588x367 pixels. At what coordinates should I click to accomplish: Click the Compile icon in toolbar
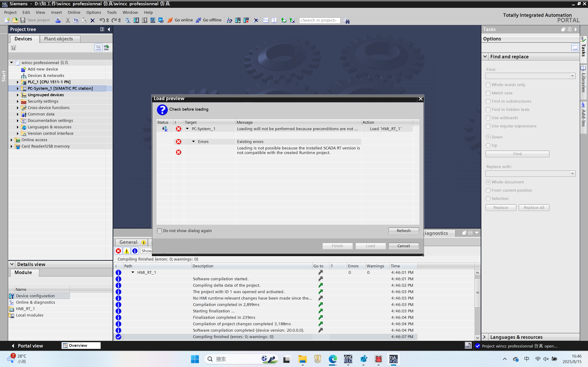128,20
